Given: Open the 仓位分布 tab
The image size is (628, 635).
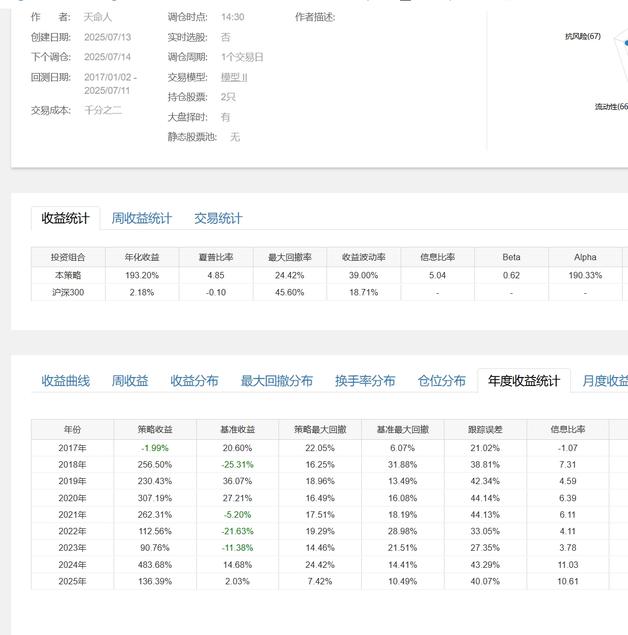Looking at the screenshot, I should 441,381.
